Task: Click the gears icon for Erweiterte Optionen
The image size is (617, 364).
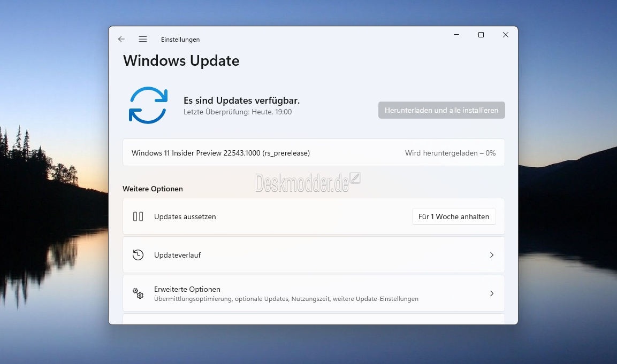Action: (x=138, y=293)
